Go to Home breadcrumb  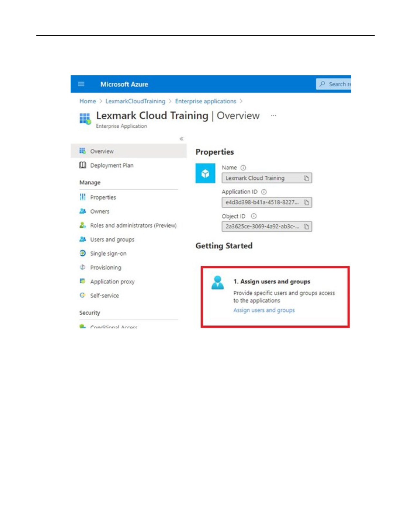(x=88, y=101)
